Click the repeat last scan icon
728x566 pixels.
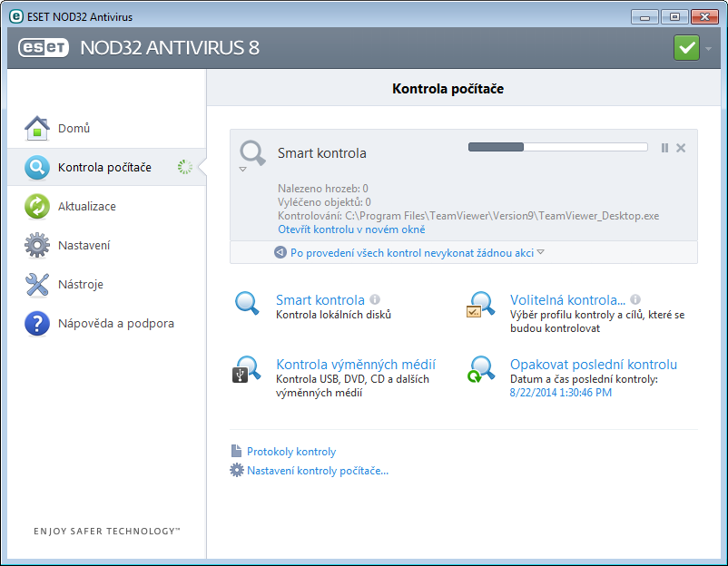point(480,369)
